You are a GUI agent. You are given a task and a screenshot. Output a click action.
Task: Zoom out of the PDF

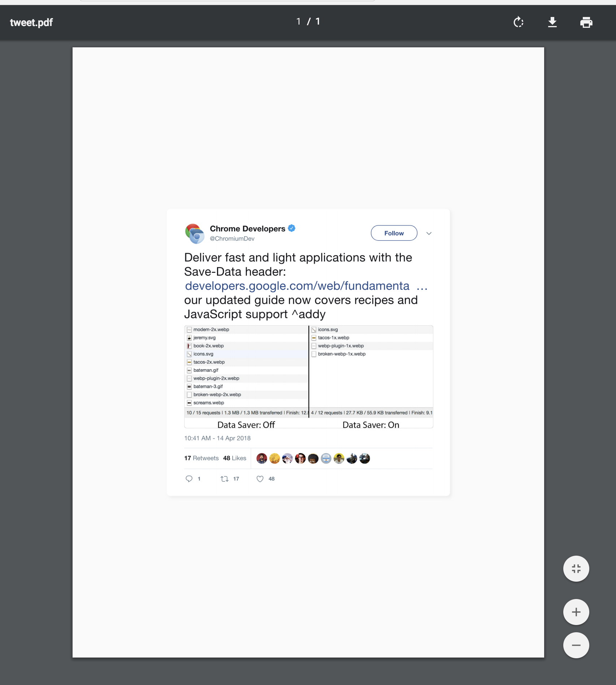576,645
